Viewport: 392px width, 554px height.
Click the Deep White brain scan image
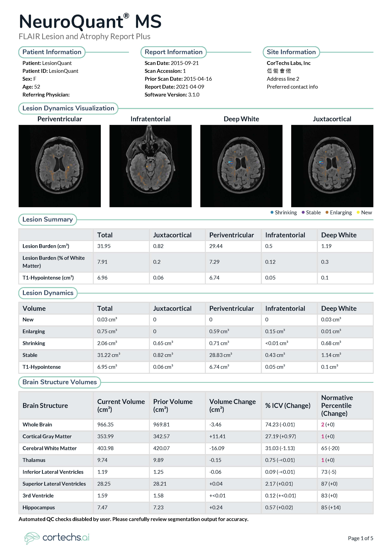point(241,166)
